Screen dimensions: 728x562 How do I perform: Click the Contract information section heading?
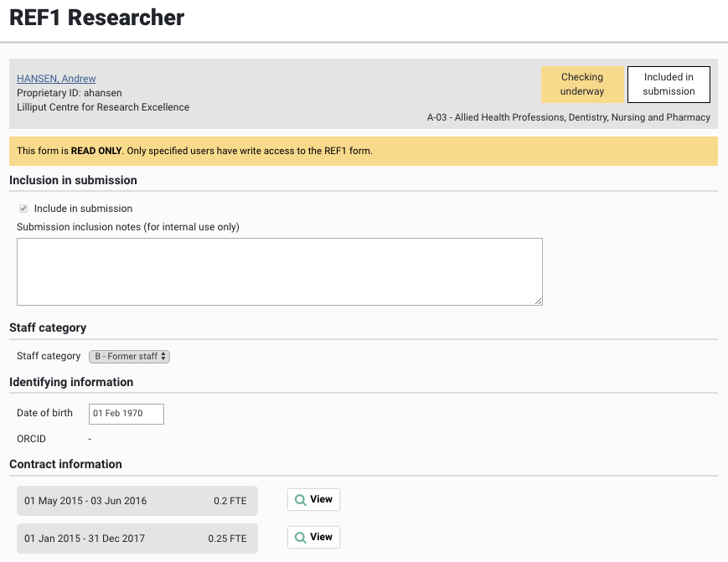point(65,464)
